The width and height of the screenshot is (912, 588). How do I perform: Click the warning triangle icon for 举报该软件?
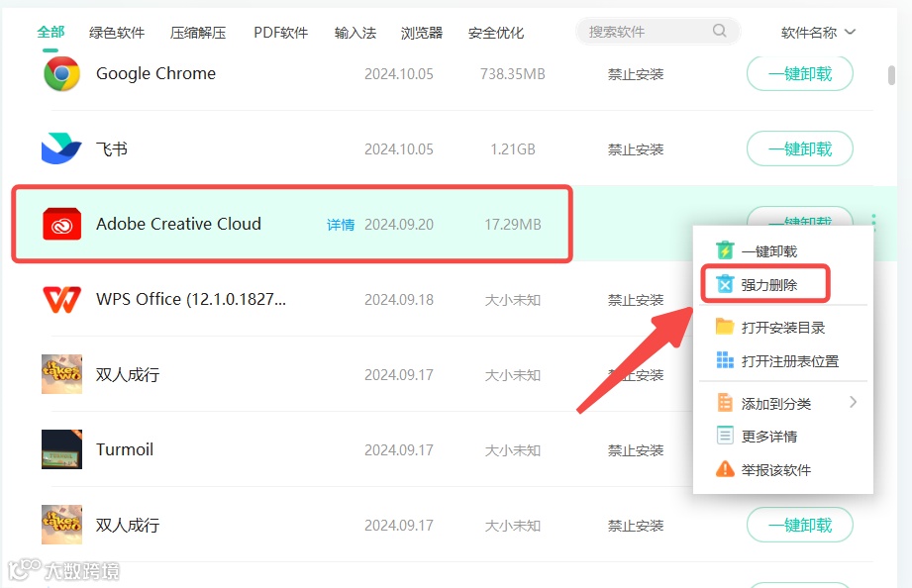725,469
